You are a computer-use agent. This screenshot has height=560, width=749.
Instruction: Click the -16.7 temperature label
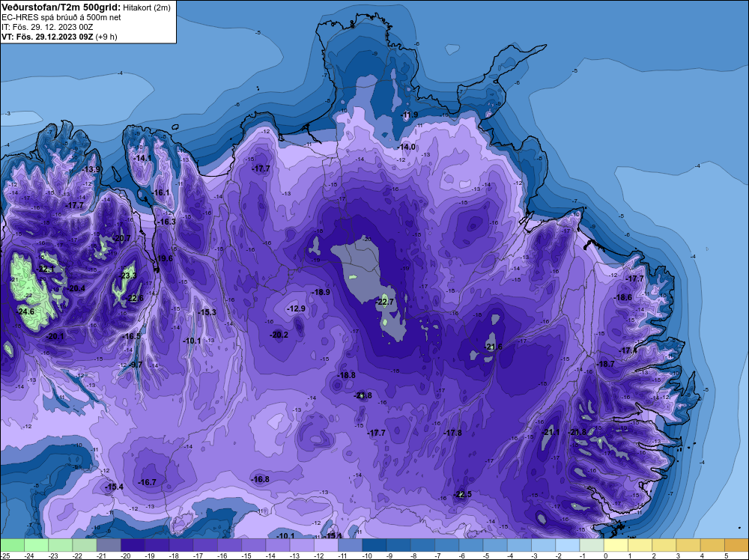coord(147,482)
